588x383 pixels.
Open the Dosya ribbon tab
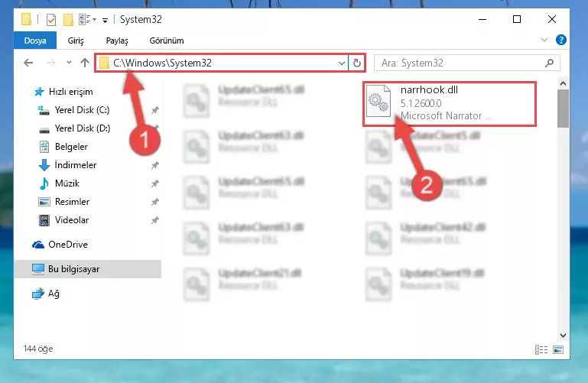35,41
